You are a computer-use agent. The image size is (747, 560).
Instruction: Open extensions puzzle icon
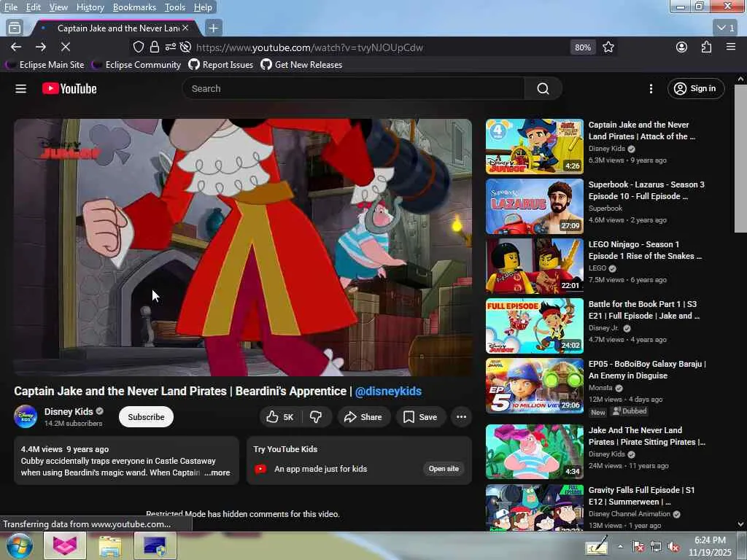click(706, 47)
